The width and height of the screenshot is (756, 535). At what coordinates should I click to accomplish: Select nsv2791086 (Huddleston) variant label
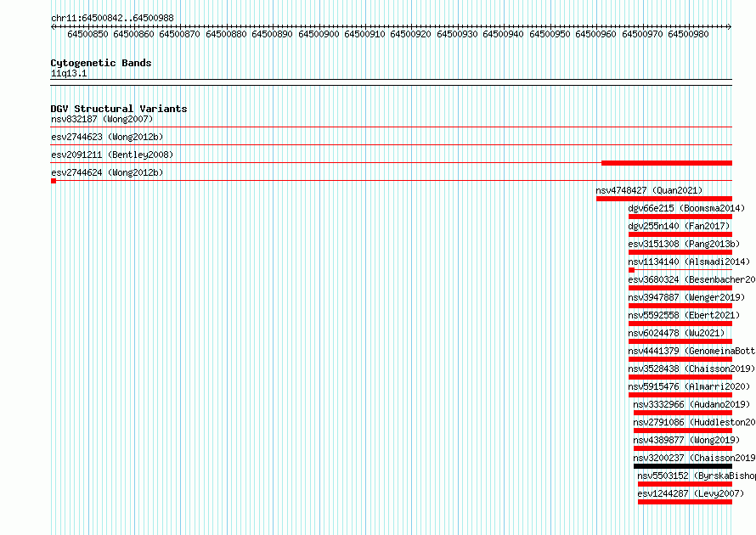pyautogui.click(x=694, y=422)
